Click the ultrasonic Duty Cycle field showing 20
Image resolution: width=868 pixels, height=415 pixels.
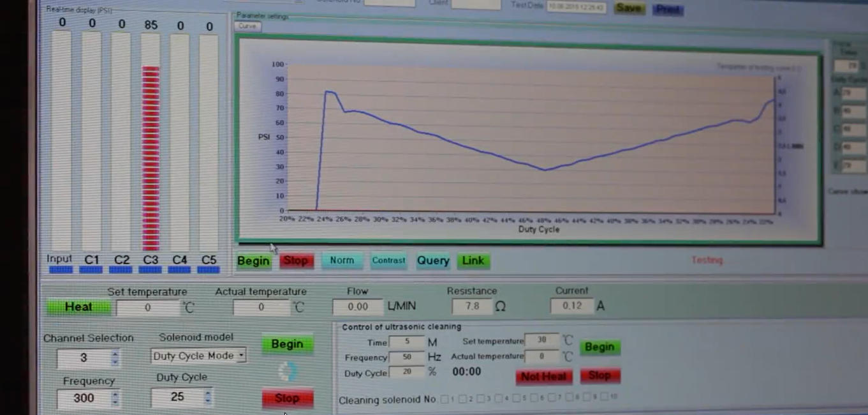tap(407, 372)
